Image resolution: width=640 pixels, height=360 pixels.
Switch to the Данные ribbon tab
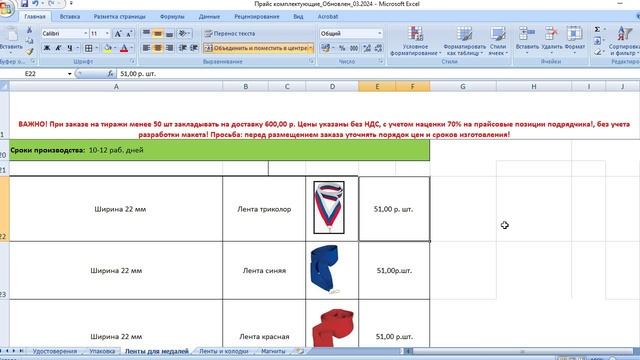pyautogui.click(x=209, y=17)
